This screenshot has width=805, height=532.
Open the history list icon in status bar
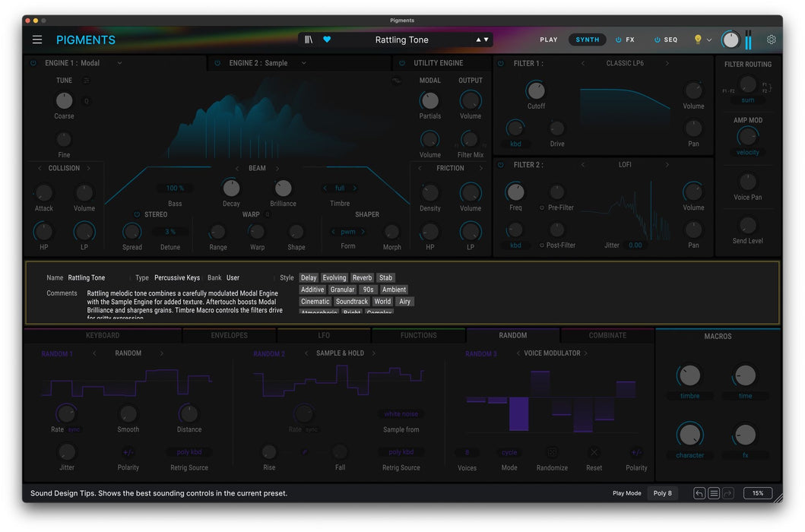point(714,493)
